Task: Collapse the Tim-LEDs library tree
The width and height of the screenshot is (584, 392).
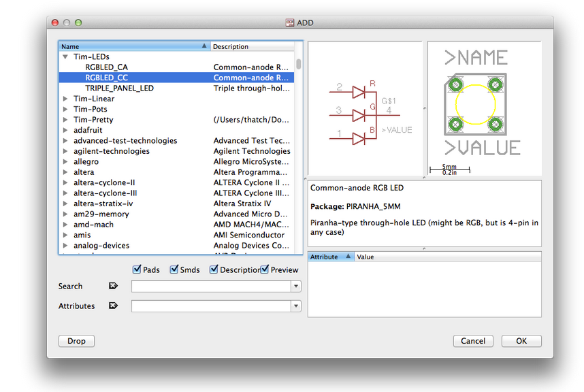Action: point(65,57)
